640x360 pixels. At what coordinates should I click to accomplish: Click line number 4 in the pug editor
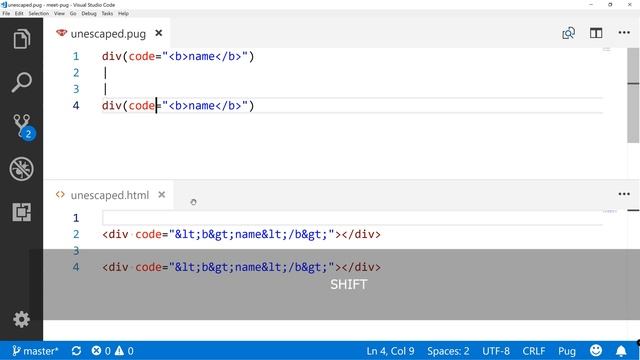click(76, 106)
